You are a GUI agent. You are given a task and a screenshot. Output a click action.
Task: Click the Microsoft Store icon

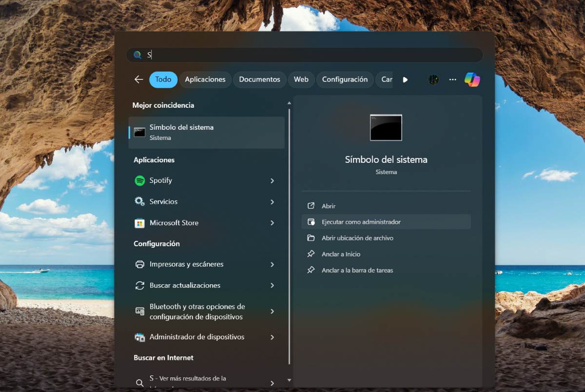click(140, 223)
